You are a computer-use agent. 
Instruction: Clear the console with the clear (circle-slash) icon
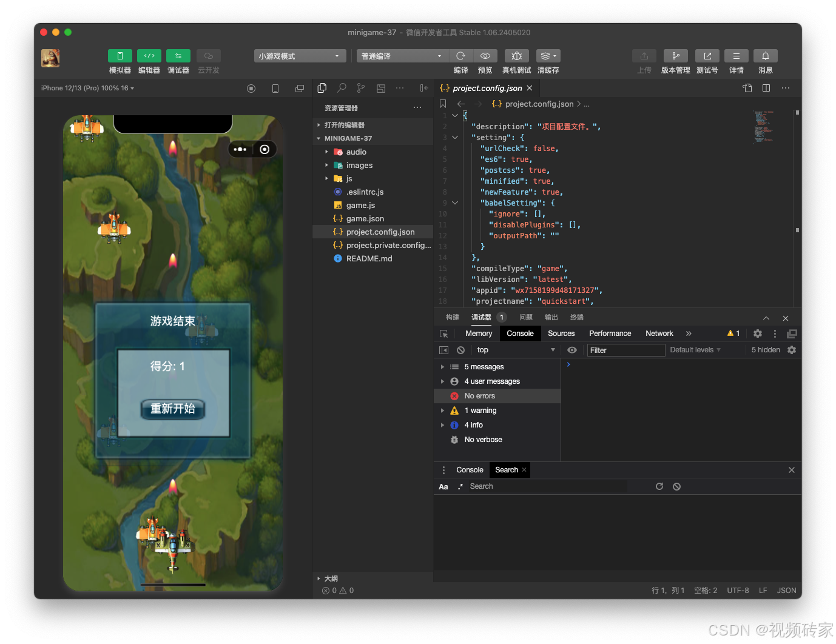click(x=461, y=350)
